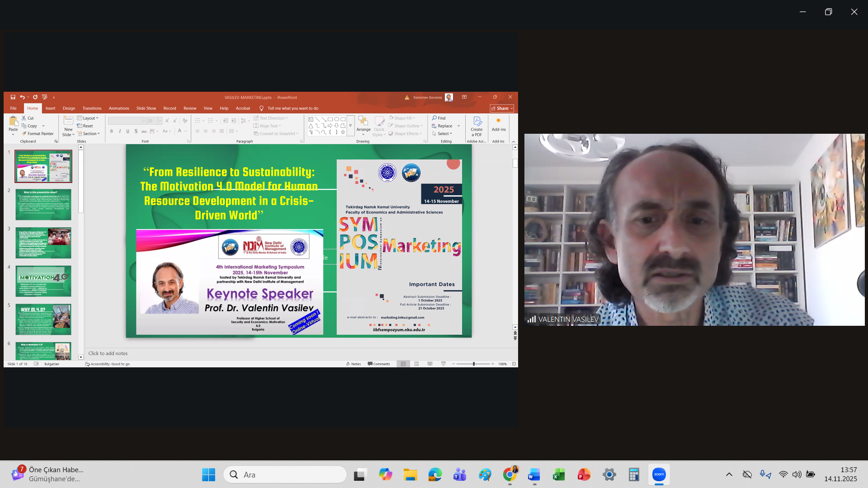Click the Format Painter tool
868x488 pixels.
pos(38,134)
